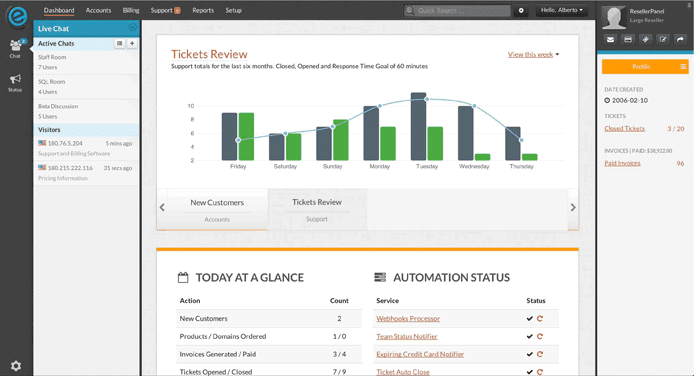Click the ResellerPanel avatar image
The height and width of the screenshot is (376, 694).
pyautogui.click(x=614, y=17)
